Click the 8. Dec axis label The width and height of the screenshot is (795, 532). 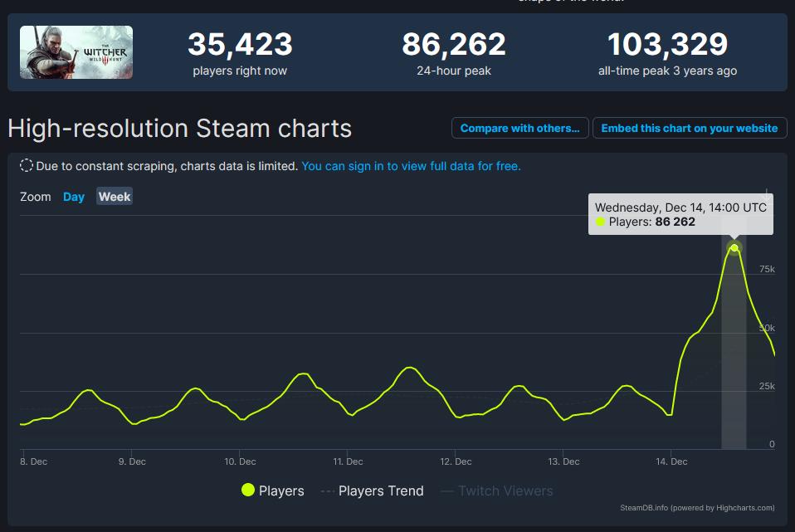point(33,461)
